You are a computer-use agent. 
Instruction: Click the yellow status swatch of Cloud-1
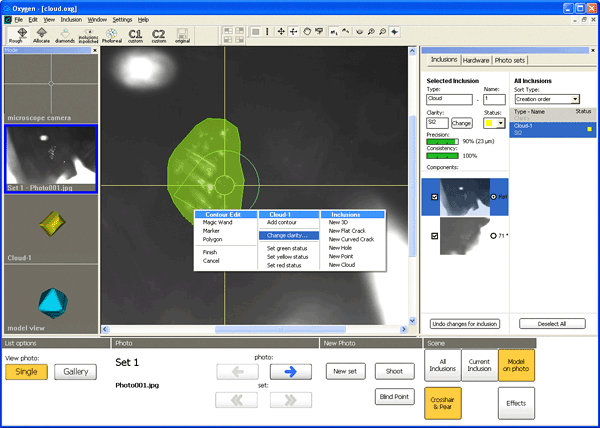point(591,128)
